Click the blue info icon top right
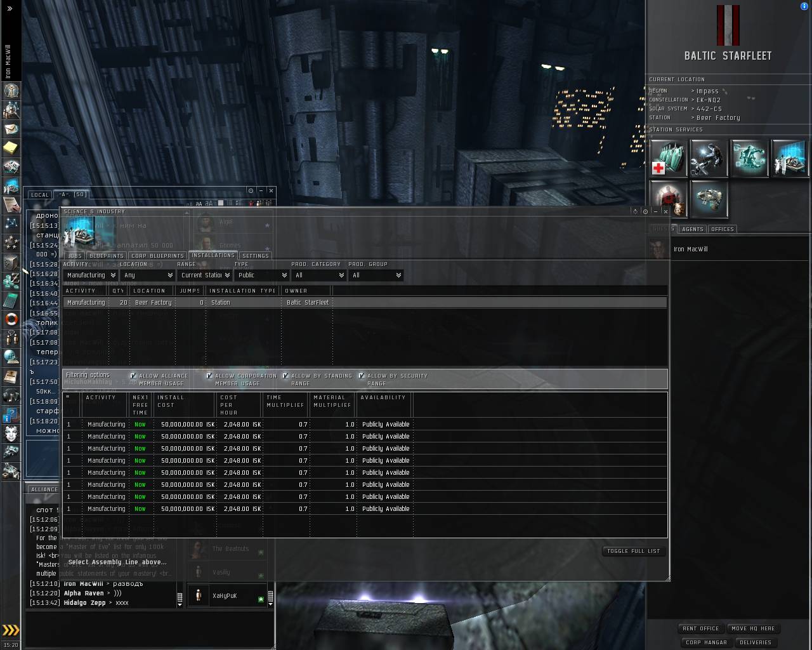Image resolution: width=812 pixels, height=650 pixels. pos(804,6)
